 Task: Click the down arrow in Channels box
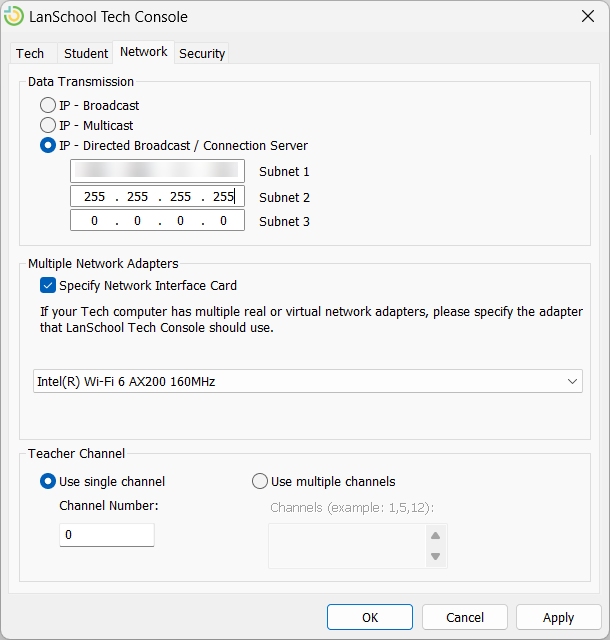coord(436,556)
